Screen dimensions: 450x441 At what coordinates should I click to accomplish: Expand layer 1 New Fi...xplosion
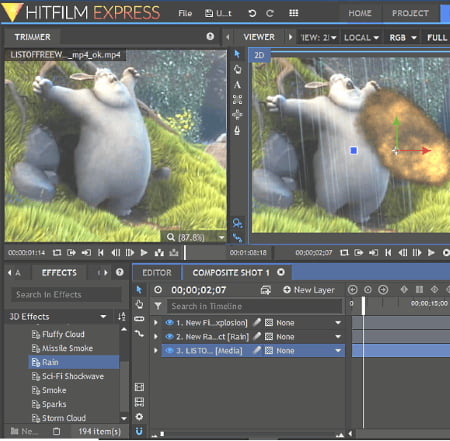(x=155, y=323)
